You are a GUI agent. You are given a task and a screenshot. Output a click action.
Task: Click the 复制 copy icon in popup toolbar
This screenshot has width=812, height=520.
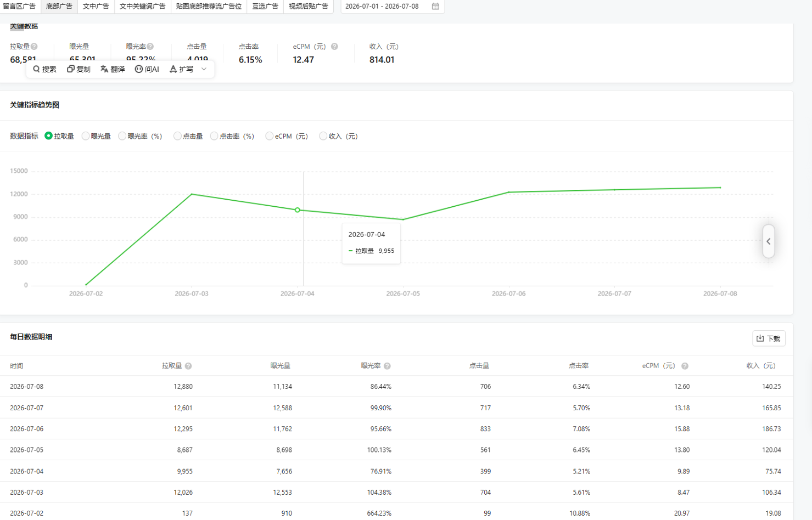click(x=70, y=69)
